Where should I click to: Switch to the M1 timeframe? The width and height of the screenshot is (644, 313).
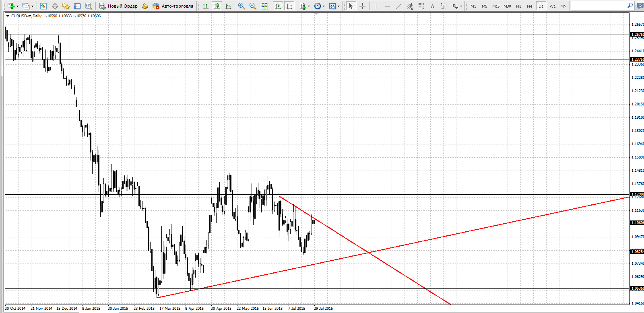[x=473, y=6]
